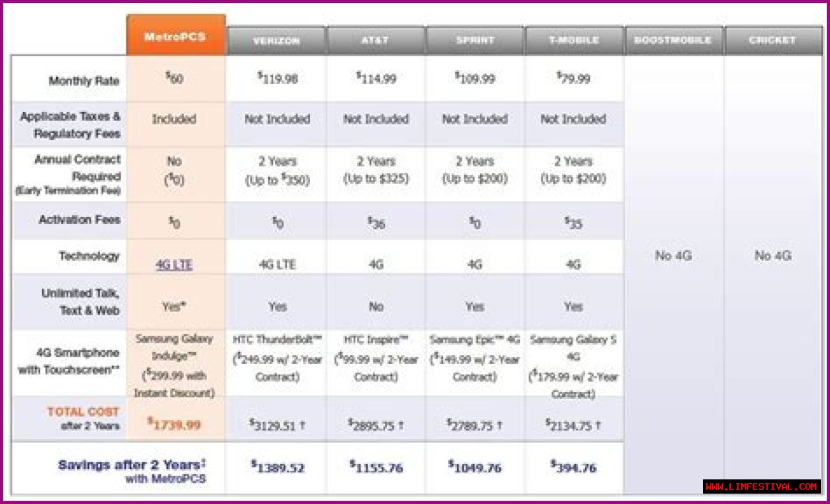
Task: Select AT&T activation fee $36
Action: coord(376,222)
